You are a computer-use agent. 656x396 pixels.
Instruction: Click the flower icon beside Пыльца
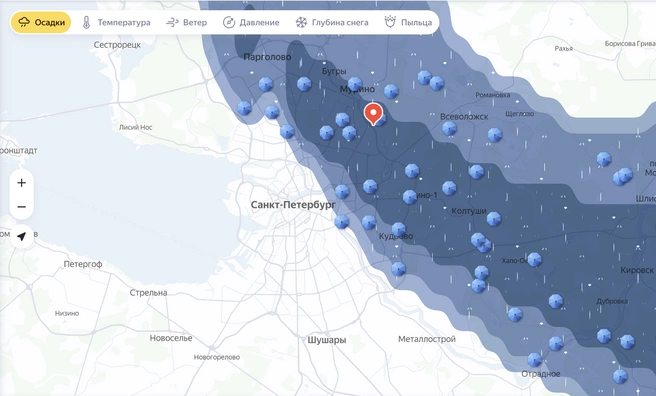point(390,22)
